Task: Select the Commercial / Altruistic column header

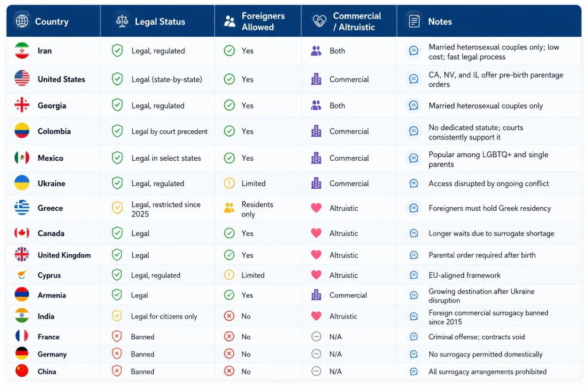Action: point(349,21)
